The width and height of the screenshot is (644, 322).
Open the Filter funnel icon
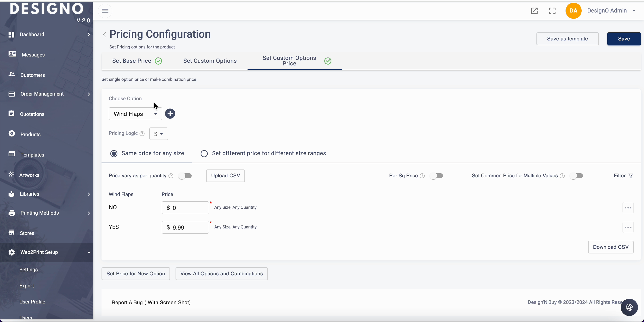[631, 176]
